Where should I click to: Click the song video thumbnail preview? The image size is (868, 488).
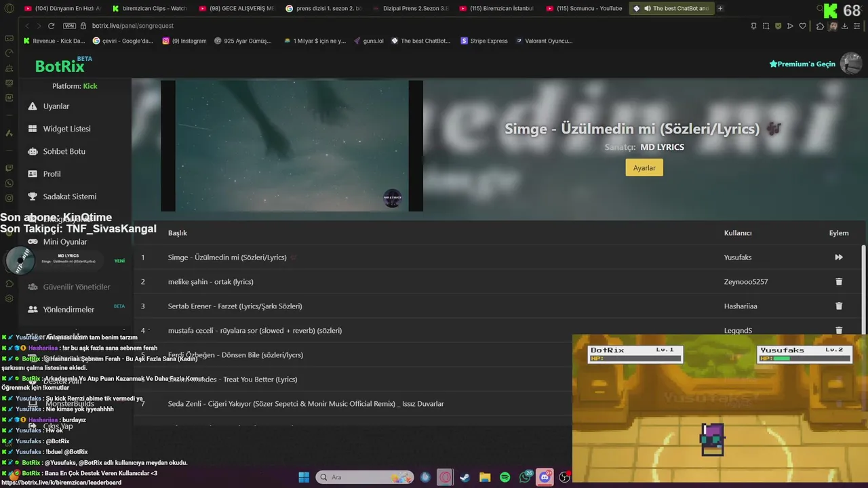[292, 146]
